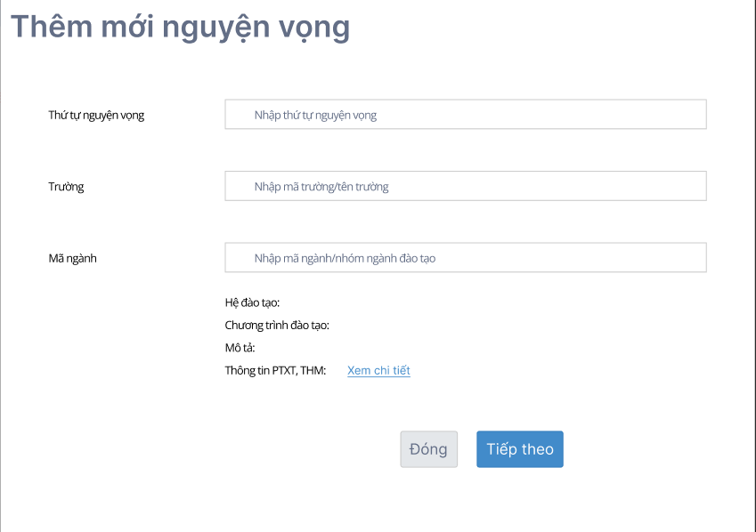
Task: Open the 'Xem chi tiết' link
Action: (x=378, y=370)
